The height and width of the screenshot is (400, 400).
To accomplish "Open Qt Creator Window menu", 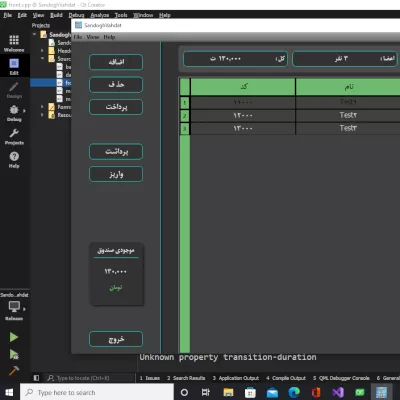I will 143,15.
